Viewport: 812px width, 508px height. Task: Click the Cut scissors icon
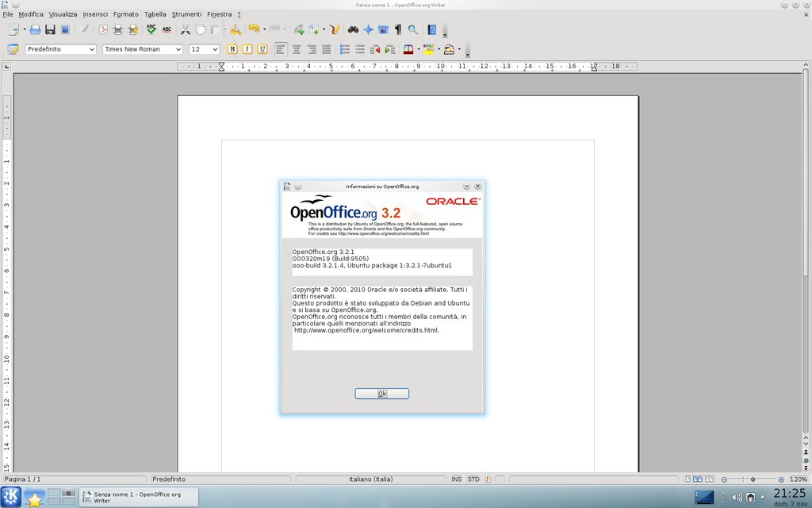coord(186,29)
